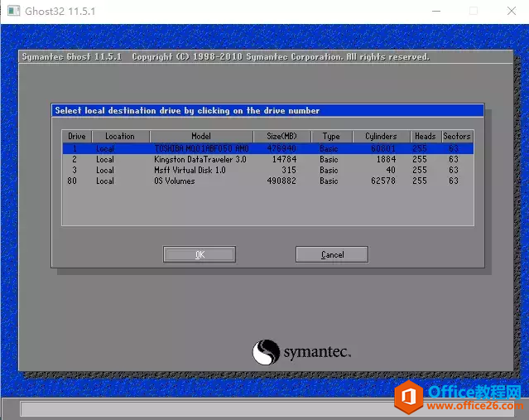Click size value 476940
Screen dimensions: 529x420
point(281,148)
